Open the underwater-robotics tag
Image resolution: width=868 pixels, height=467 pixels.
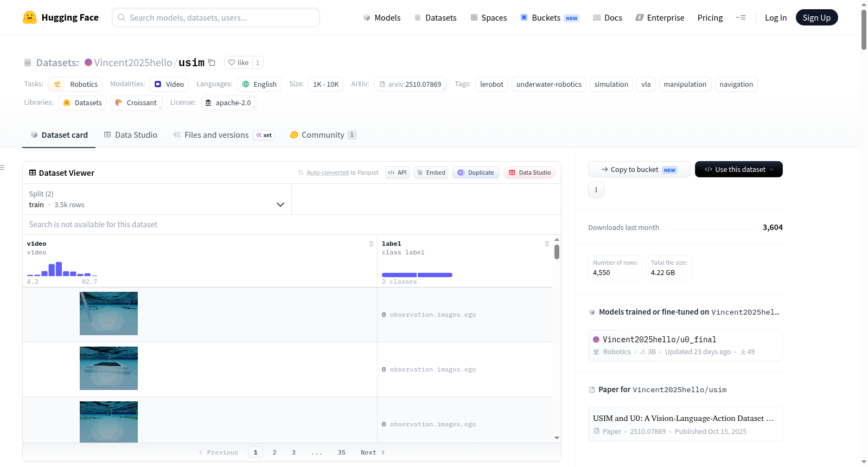pos(549,84)
